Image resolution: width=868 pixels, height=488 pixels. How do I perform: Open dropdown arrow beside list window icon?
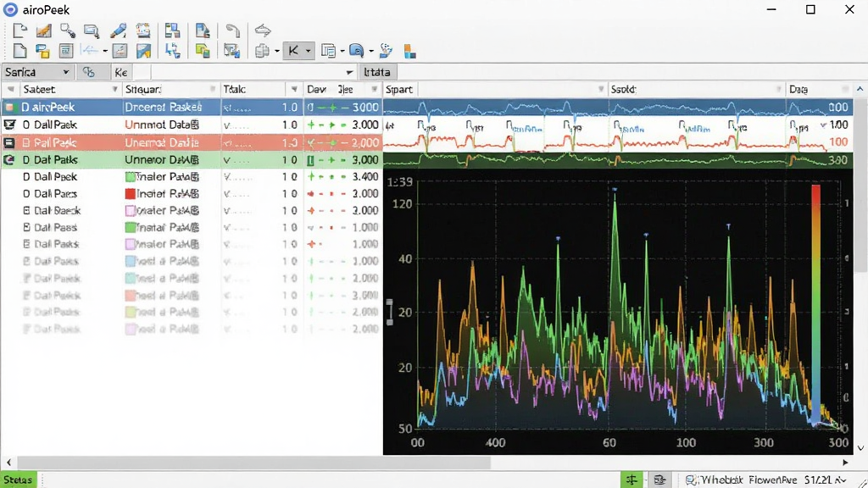click(342, 52)
